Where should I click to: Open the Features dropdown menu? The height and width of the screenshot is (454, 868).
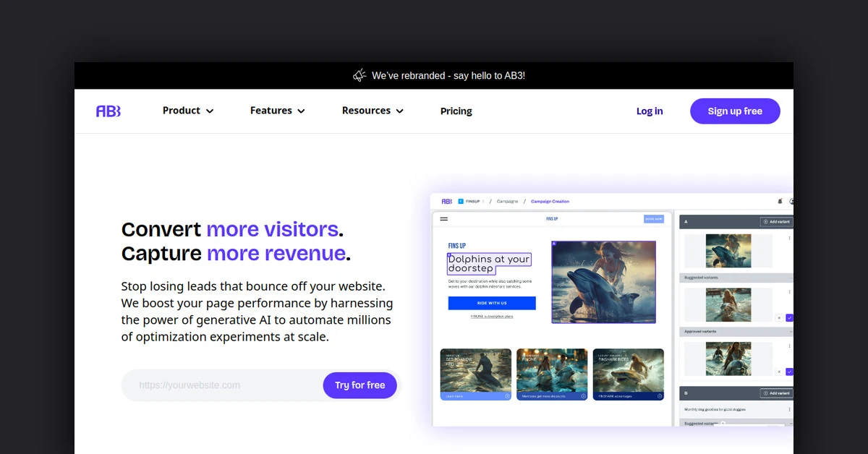pos(278,111)
